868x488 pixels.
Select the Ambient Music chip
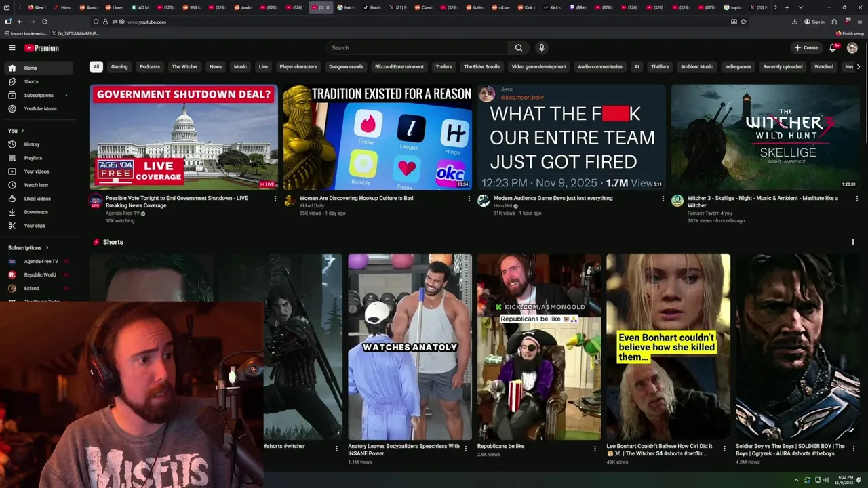tap(696, 67)
